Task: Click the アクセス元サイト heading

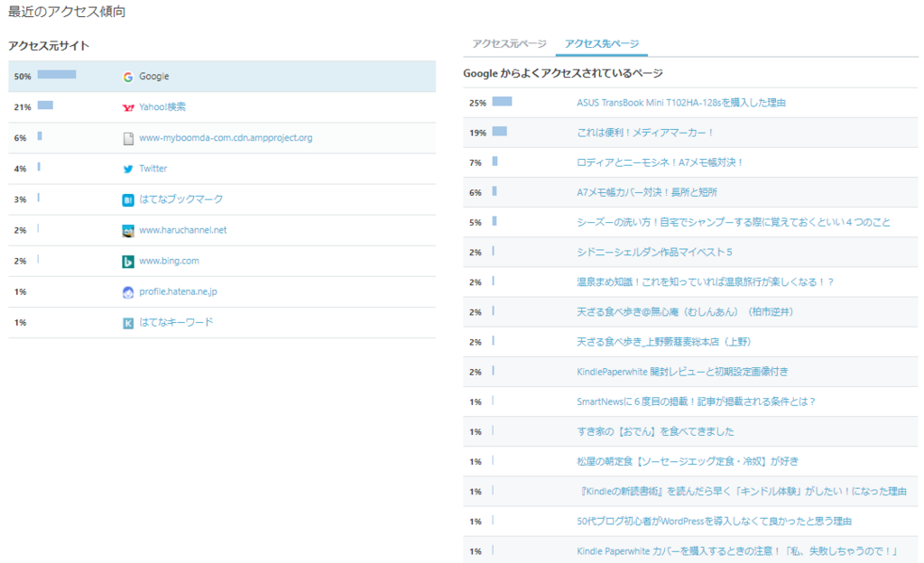Action: point(49,46)
